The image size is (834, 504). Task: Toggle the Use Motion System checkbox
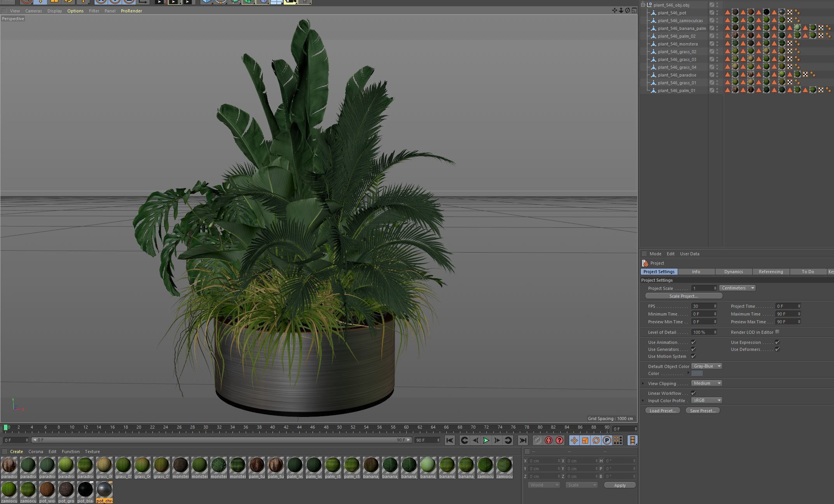coord(693,356)
